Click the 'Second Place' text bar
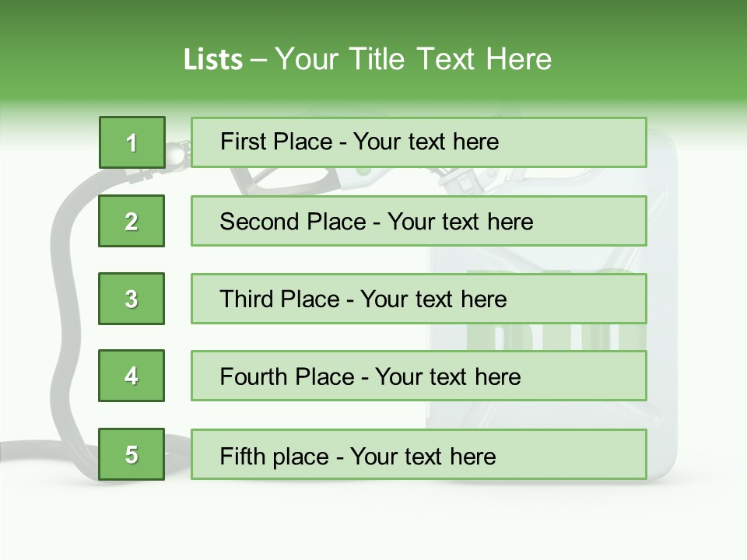 (x=419, y=221)
